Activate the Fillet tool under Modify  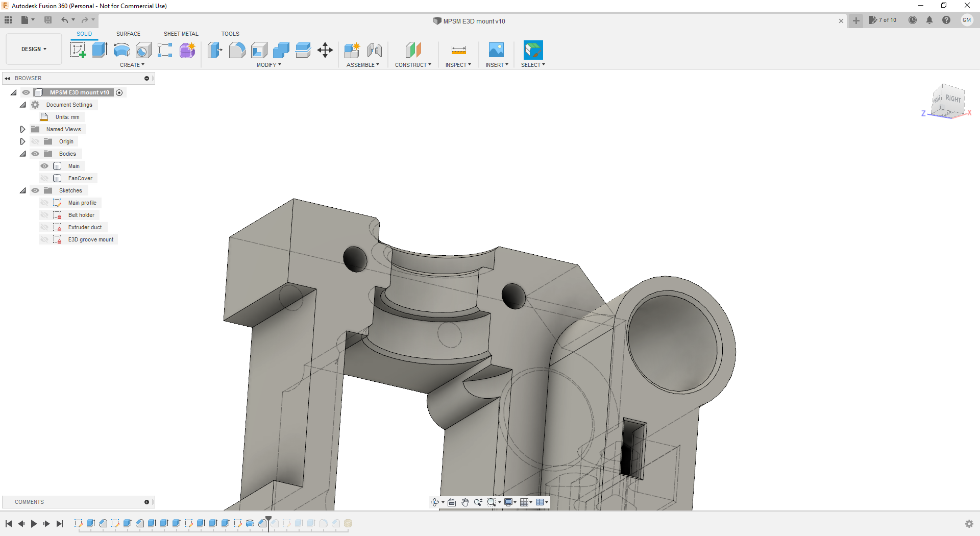point(237,50)
